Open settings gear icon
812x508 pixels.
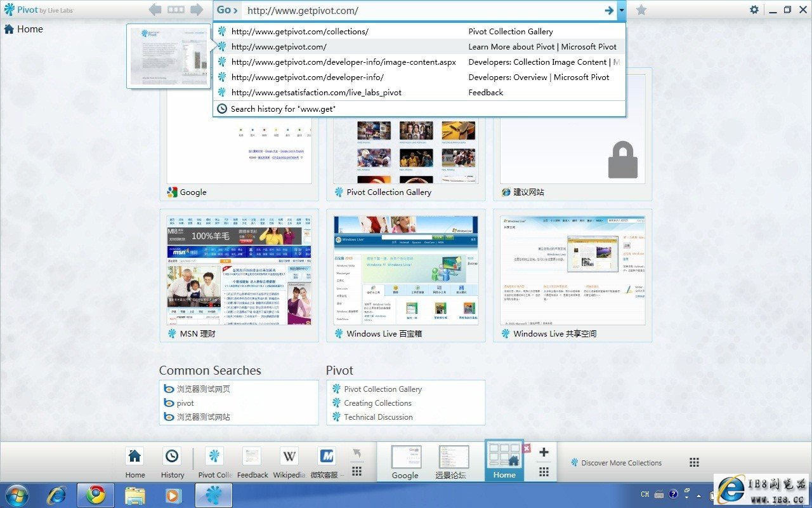754,10
